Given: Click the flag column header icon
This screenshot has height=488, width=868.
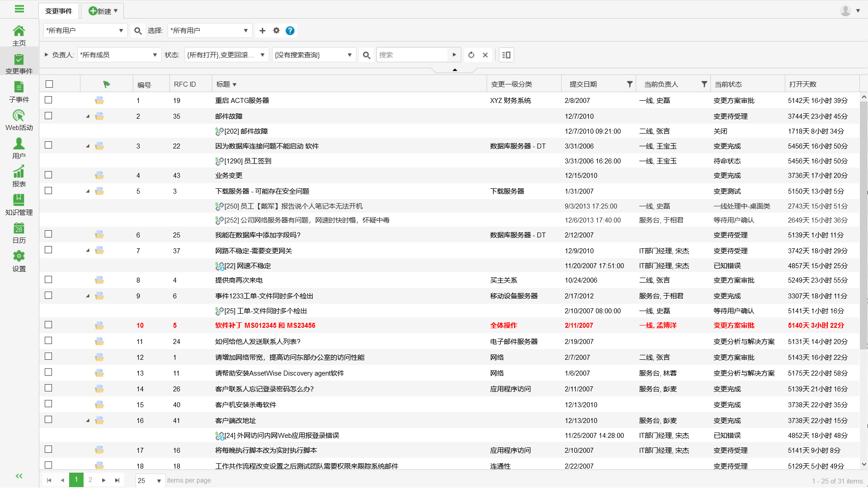Looking at the screenshot, I should pyautogui.click(x=107, y=84).
